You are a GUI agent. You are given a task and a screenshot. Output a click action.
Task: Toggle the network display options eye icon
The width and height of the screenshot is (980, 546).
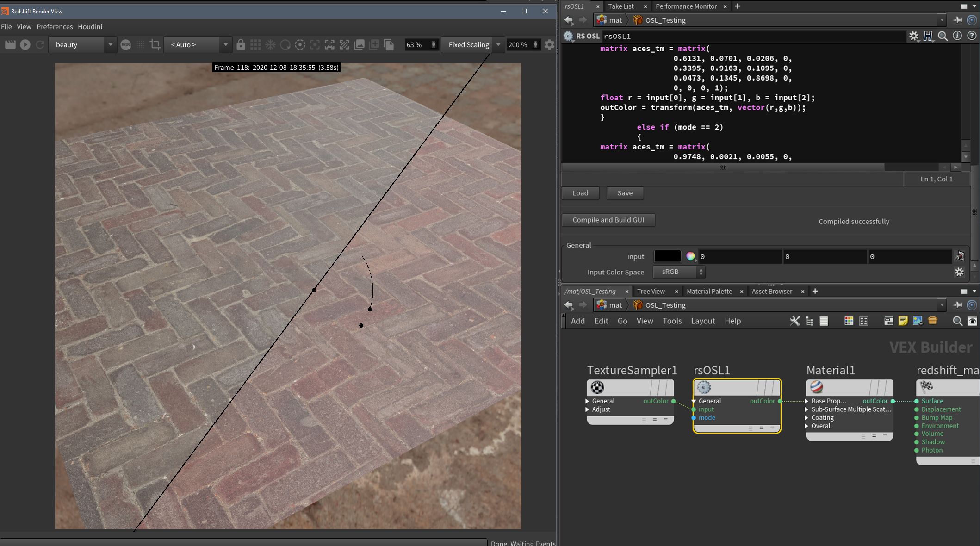(972, 321)
